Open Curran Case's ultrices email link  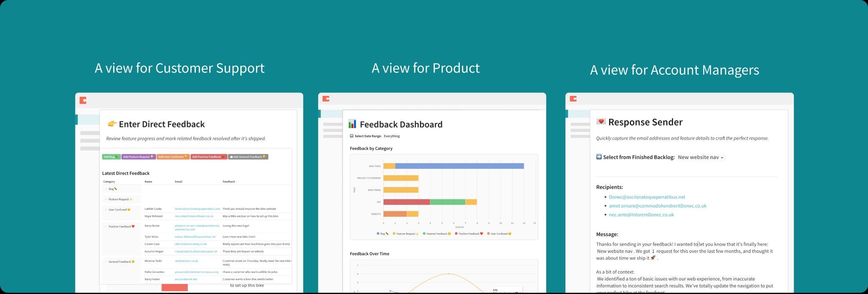click(x=191, y=244)
